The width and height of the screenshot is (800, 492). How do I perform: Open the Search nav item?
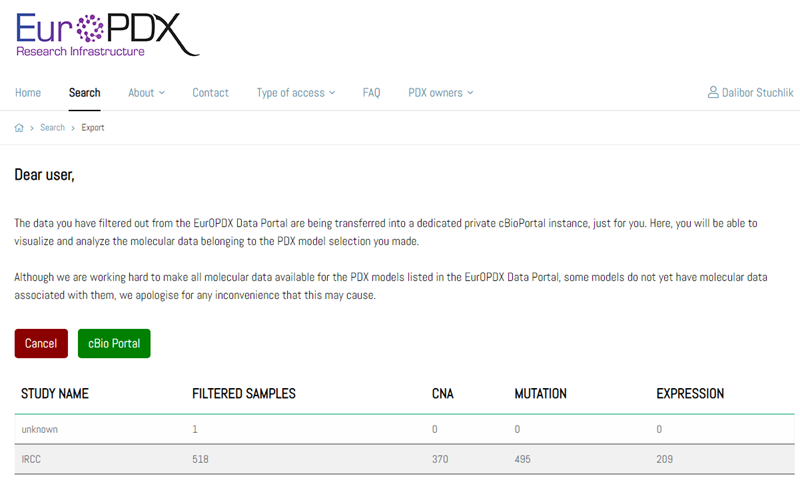point(84,93)
